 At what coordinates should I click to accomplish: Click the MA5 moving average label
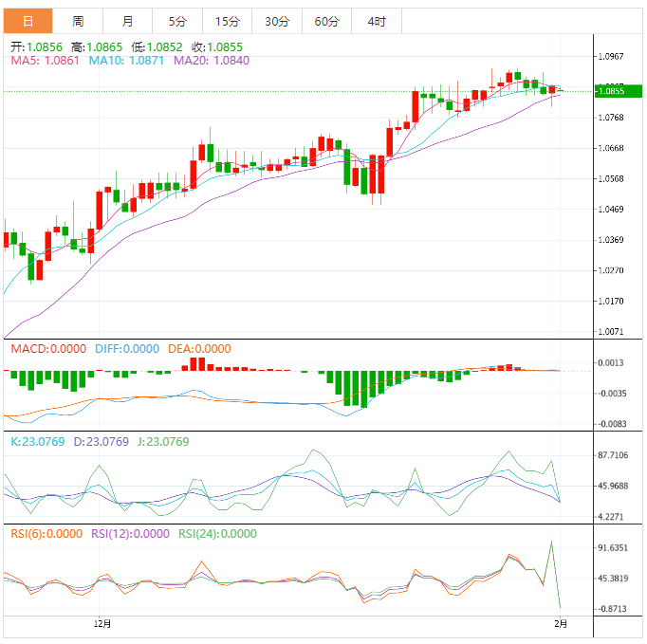[x=45, y=60]
